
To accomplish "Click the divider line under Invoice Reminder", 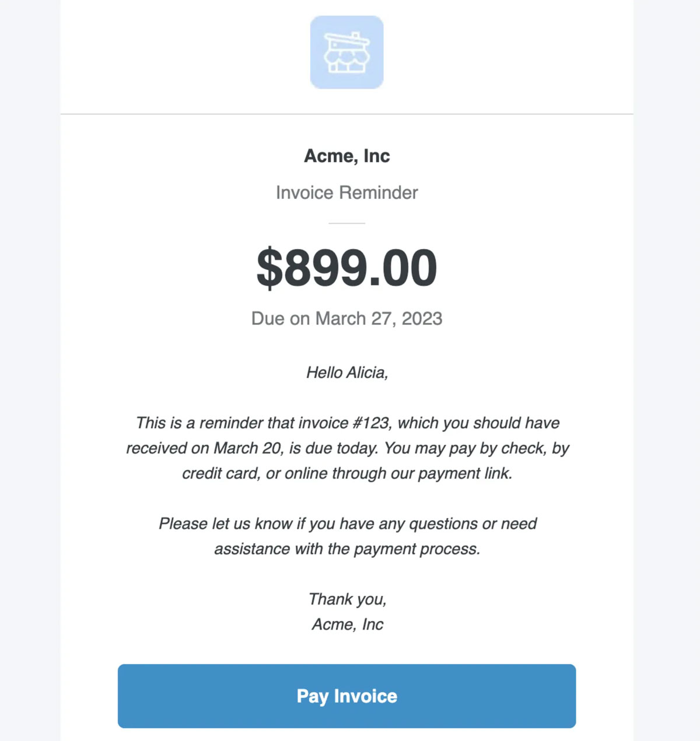I will tap(346, 223).
